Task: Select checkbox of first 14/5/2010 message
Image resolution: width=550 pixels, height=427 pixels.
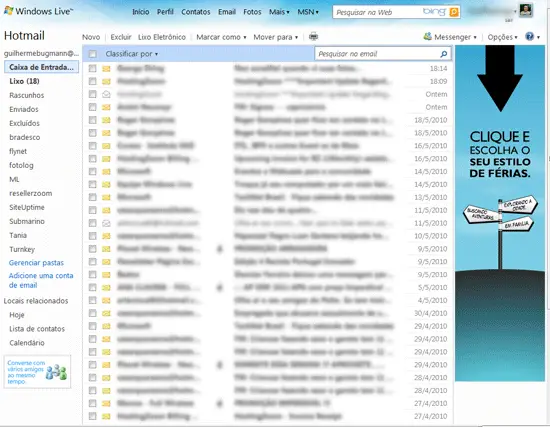Action: 93,172
